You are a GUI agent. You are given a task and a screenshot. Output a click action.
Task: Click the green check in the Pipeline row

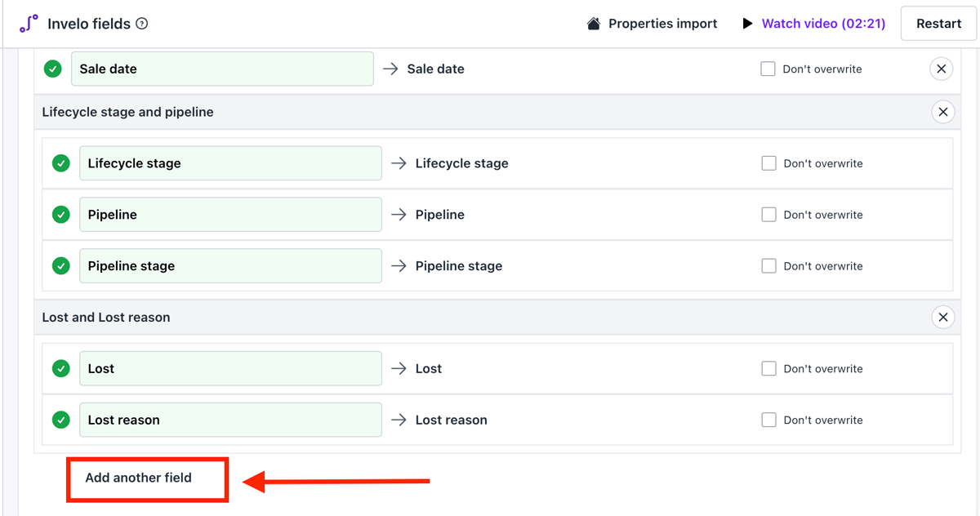coord(61,215)
